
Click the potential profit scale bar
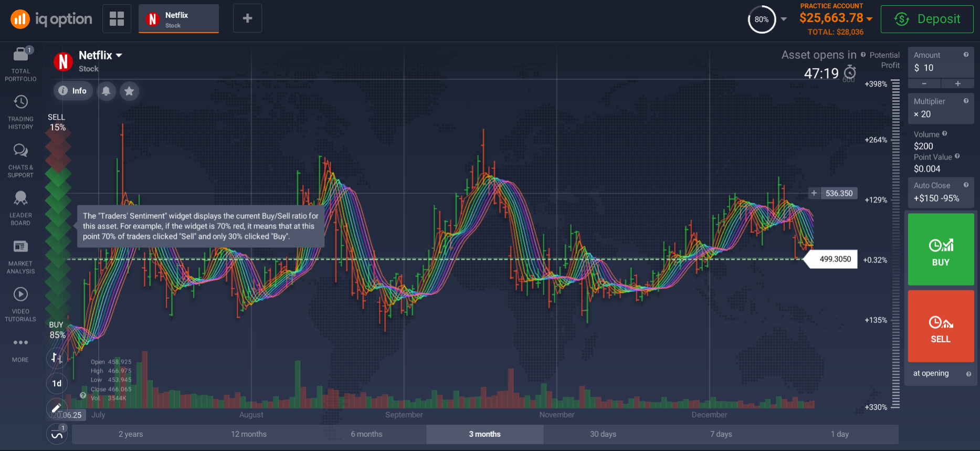coord(895,244)
